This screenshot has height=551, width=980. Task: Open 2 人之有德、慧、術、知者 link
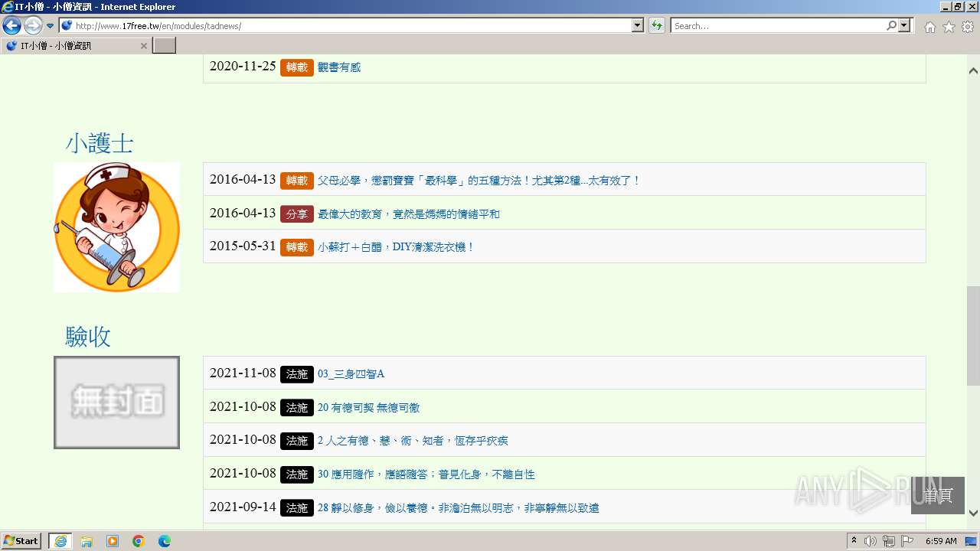pos(413,441)
